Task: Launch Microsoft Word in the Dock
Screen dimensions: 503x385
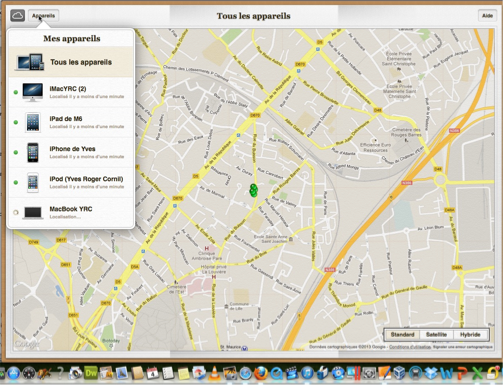Action: [446, 374]
